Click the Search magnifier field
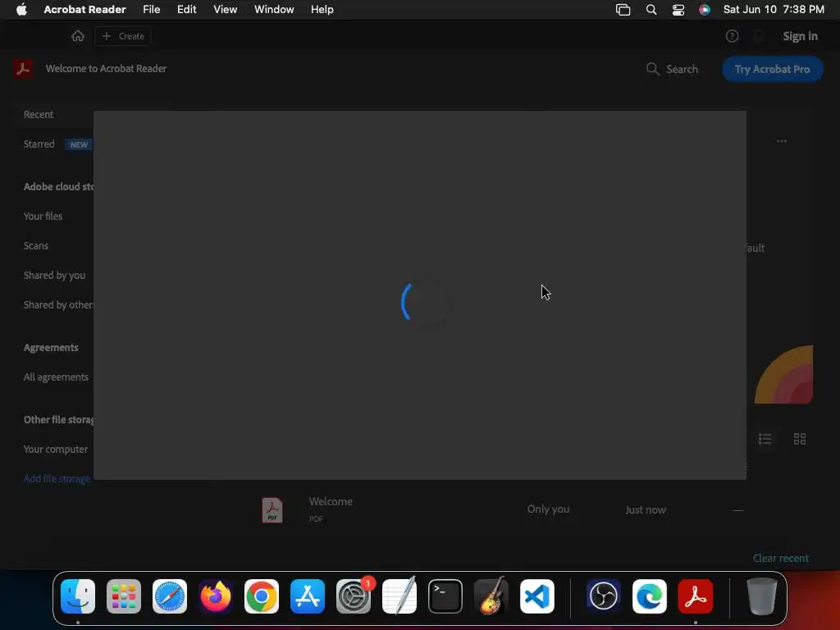840x630 pixels. (672, 69)
